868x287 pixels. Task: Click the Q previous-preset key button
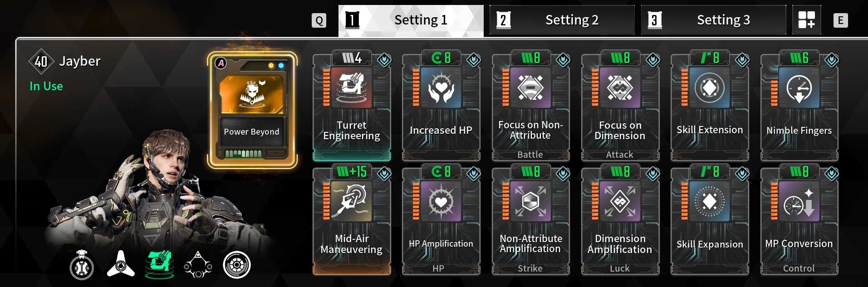[319, 20]
